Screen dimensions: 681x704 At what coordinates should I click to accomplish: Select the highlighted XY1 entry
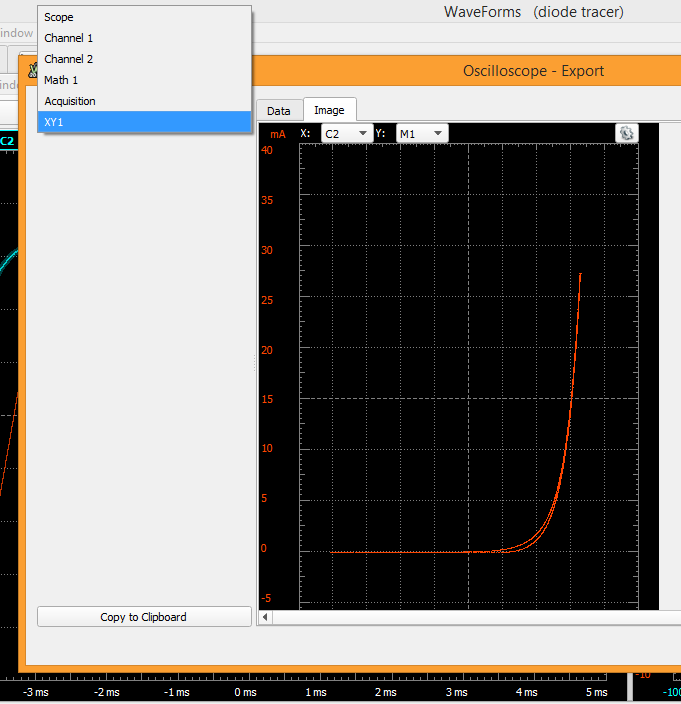[54, 121]
